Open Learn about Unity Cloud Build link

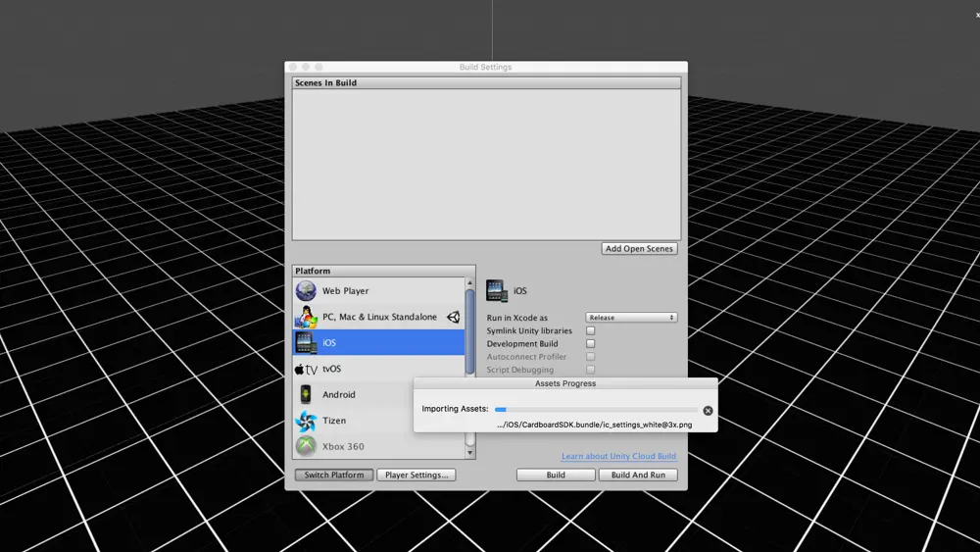(618, 456)
